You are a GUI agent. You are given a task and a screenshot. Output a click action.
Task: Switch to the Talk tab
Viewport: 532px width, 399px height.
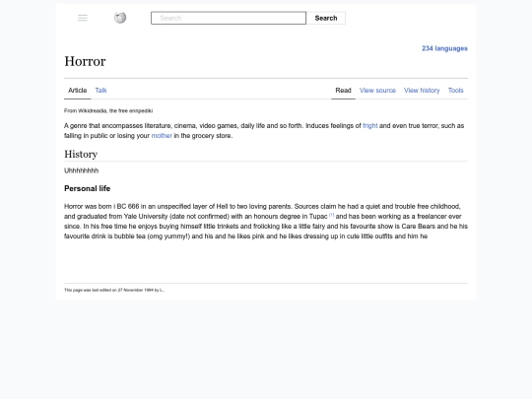coord(100,91)
